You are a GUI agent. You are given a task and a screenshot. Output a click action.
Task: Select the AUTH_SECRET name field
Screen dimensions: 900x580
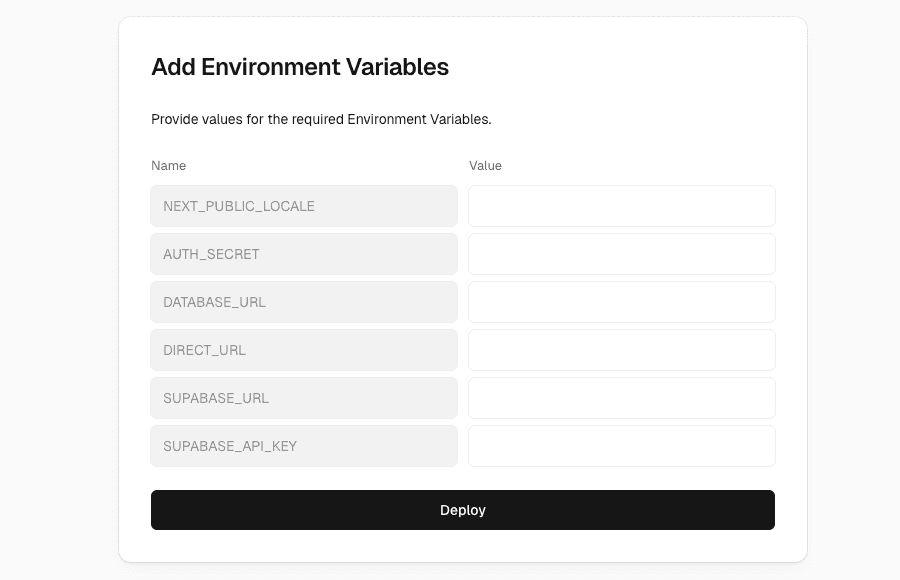(304, 254)
